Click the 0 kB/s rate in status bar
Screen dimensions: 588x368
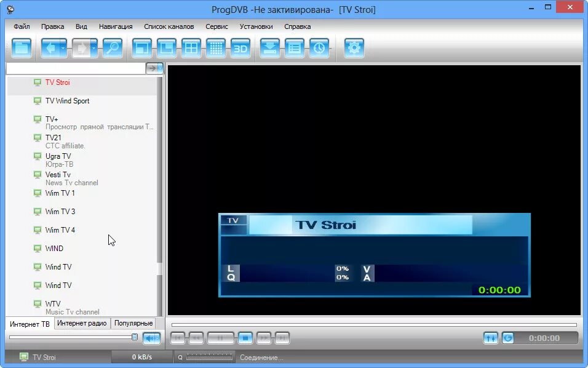141,357
